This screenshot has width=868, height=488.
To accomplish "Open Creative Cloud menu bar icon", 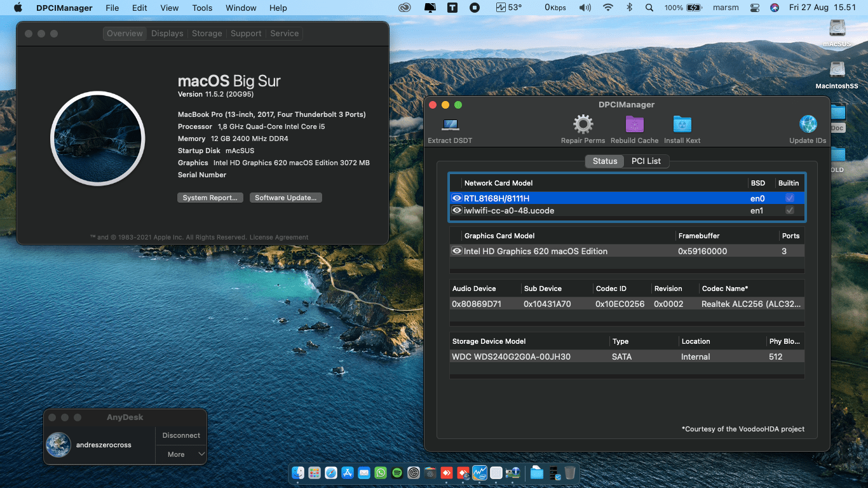I will pyautogui.click(x=405, y=8).
